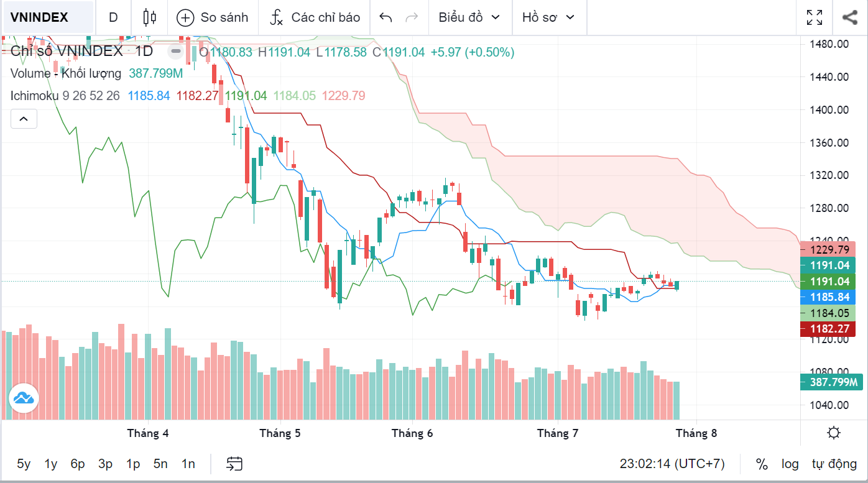Click the Tháng 4 time axis label

(148, 433)
